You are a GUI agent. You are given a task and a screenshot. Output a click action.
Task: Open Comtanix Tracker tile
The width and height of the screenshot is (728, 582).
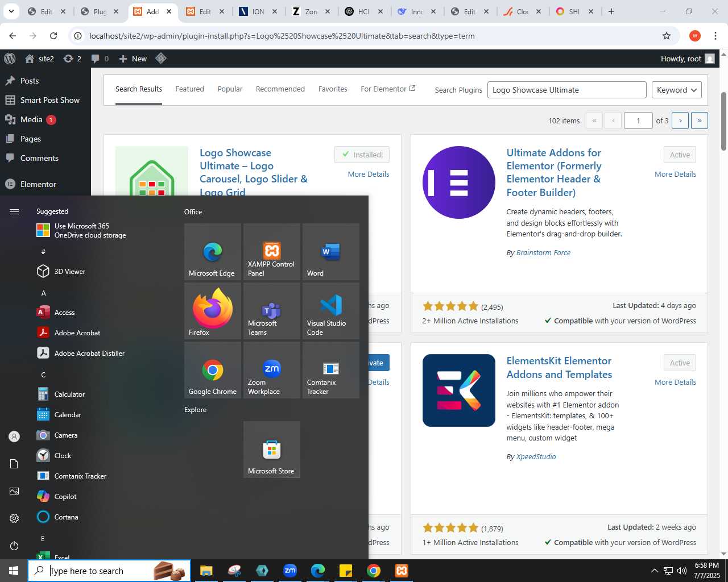331,370
